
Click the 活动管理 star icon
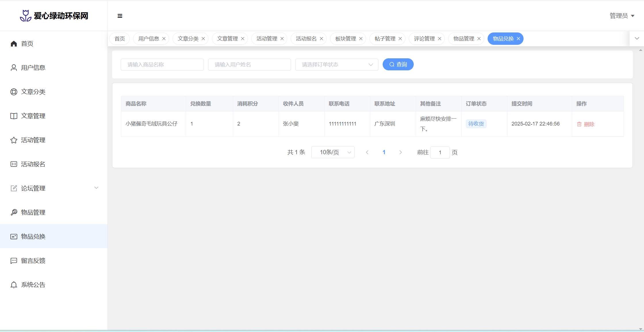(x=14, y=140)
